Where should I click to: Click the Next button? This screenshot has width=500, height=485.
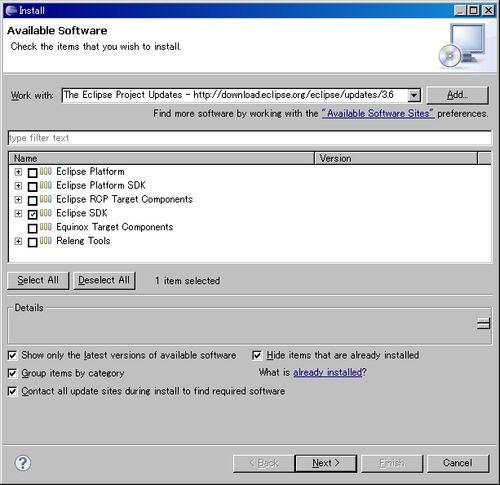[x=326, y=463]
